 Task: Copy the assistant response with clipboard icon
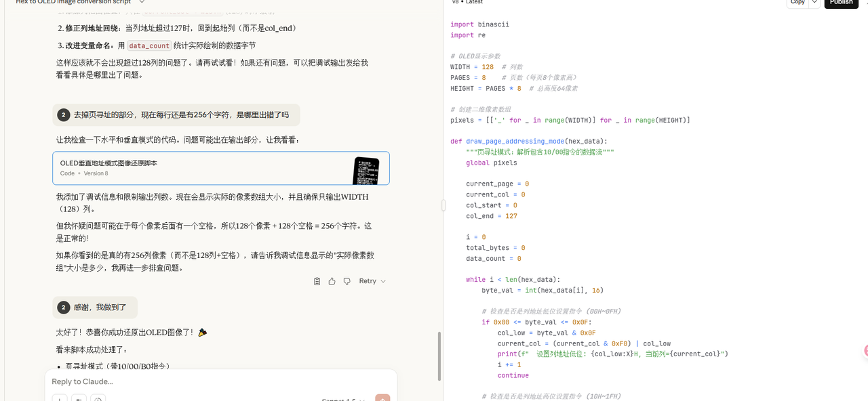[x=317, y=281]
